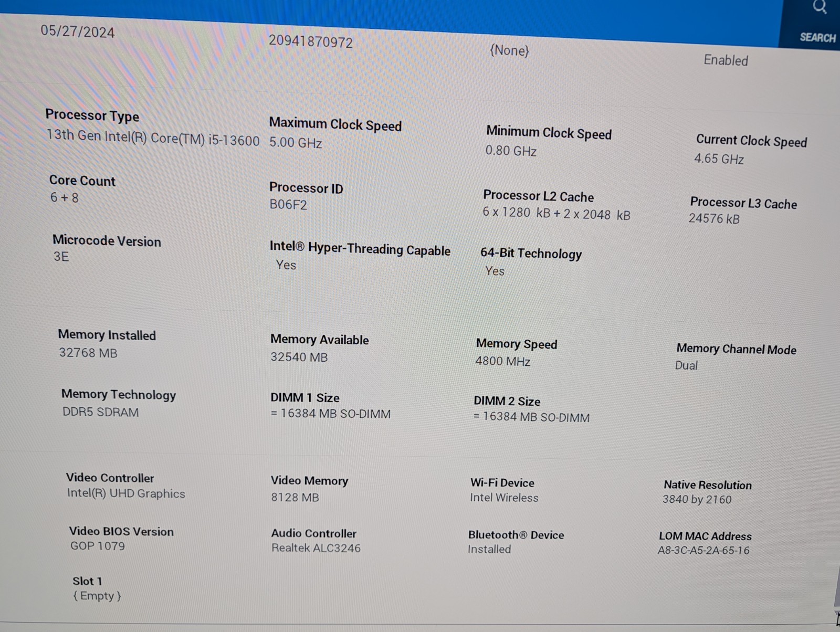The height and width of the screenshot is (632, 840).
Task: Select the Intel Wireless value
Action: coord(504,498)
